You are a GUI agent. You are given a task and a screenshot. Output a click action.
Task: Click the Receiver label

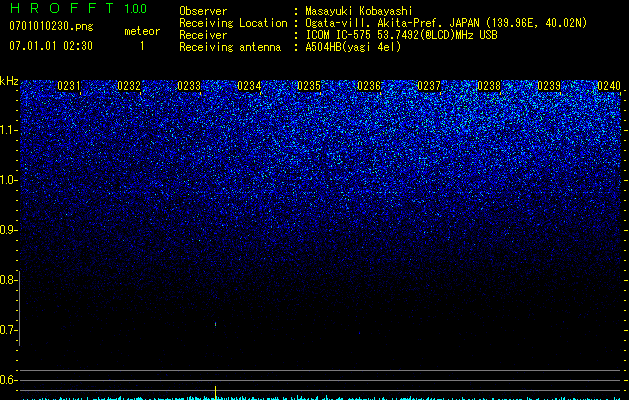(x=203, y=35)
